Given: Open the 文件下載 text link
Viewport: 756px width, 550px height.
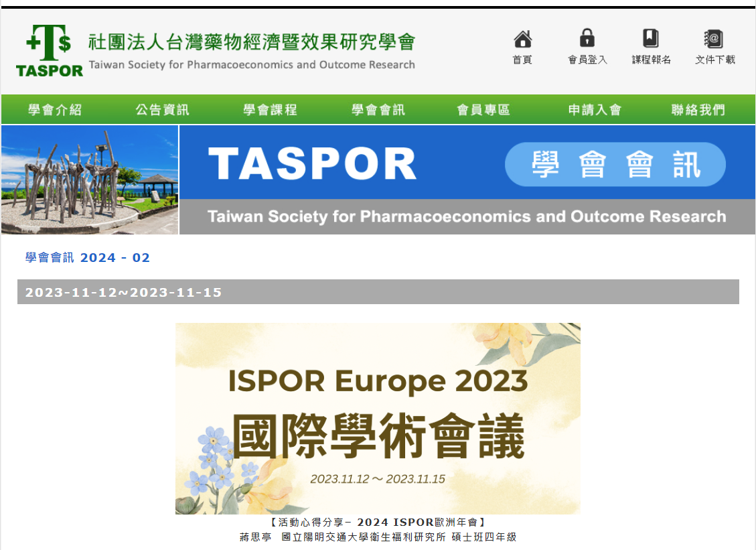Looking at the screenshot, I should pos(715,60).
